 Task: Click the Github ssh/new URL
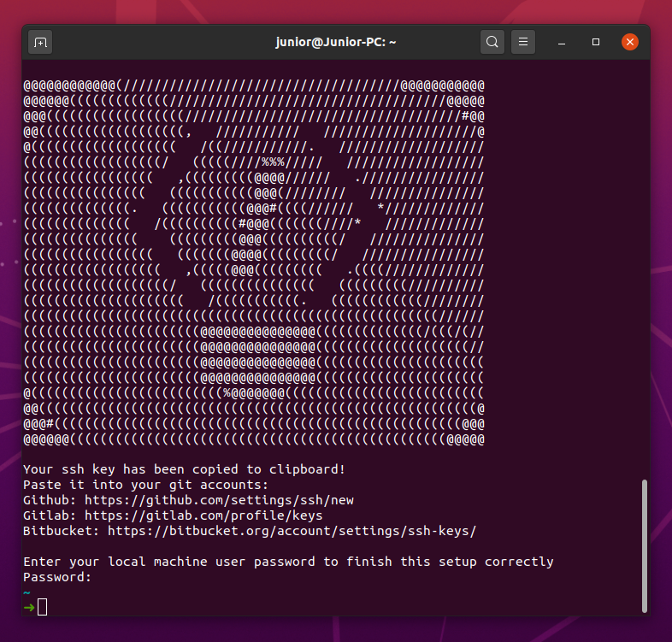(x=219, y=500)
